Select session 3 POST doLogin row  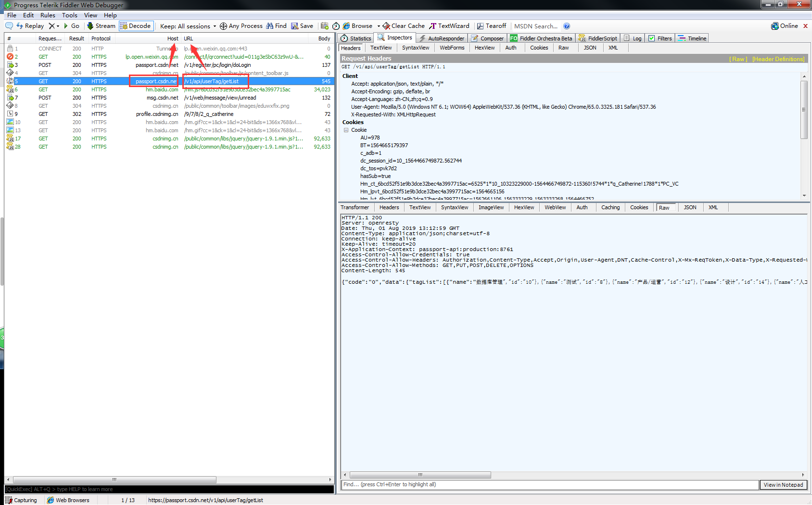169,65
